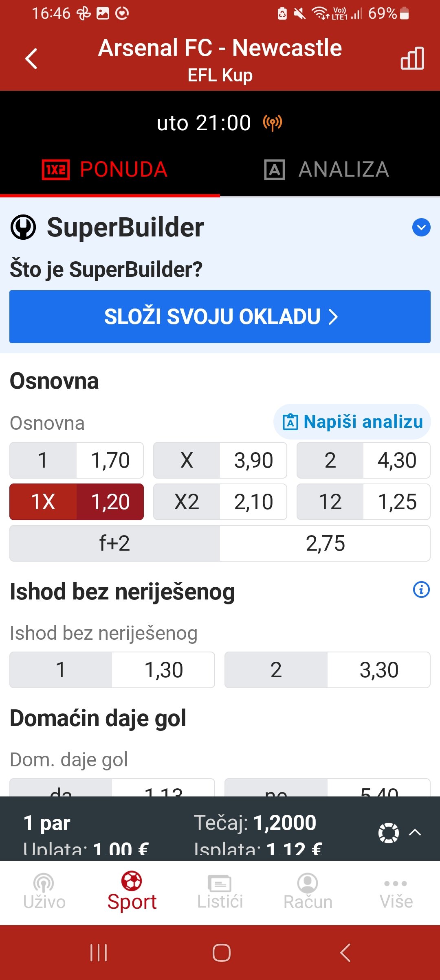
Task: Open the Više more menu
Action: (396, 891)
